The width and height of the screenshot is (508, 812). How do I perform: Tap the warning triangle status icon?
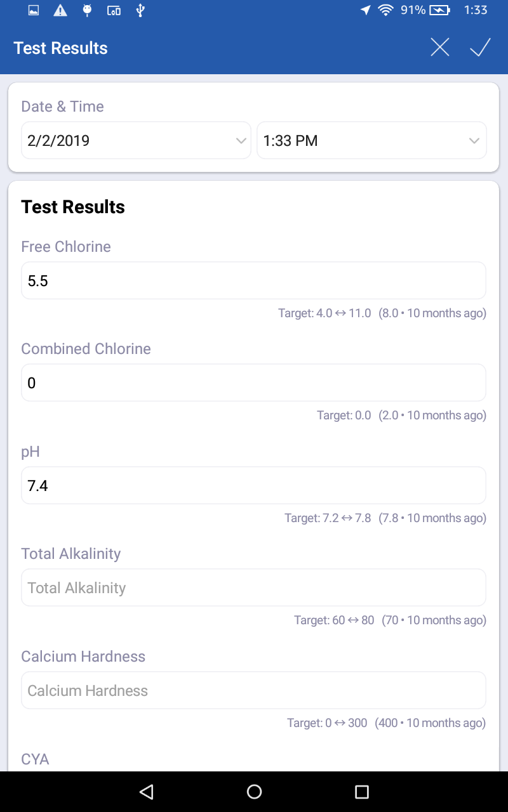60,10
